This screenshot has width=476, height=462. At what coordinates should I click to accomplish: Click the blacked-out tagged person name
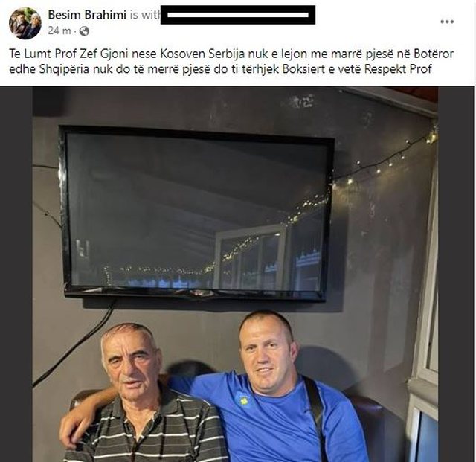coord(238,15)
